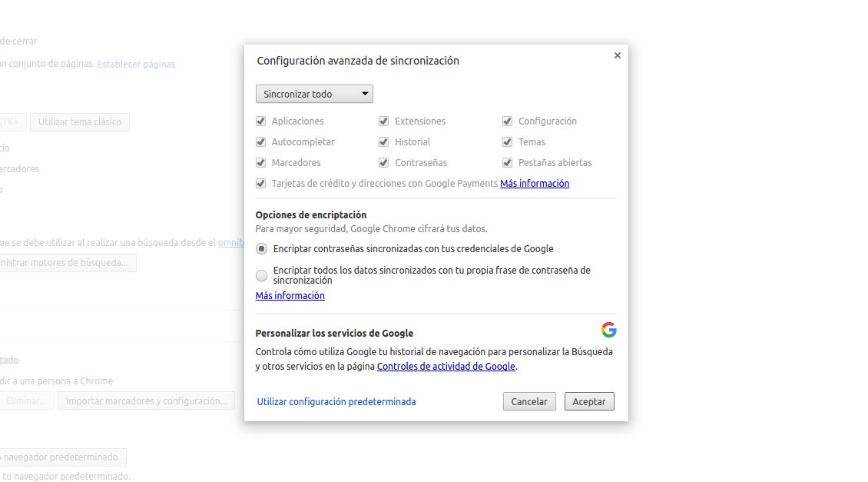
Task: Uncheck the Autocompletar option
Action: click(261, 142)
